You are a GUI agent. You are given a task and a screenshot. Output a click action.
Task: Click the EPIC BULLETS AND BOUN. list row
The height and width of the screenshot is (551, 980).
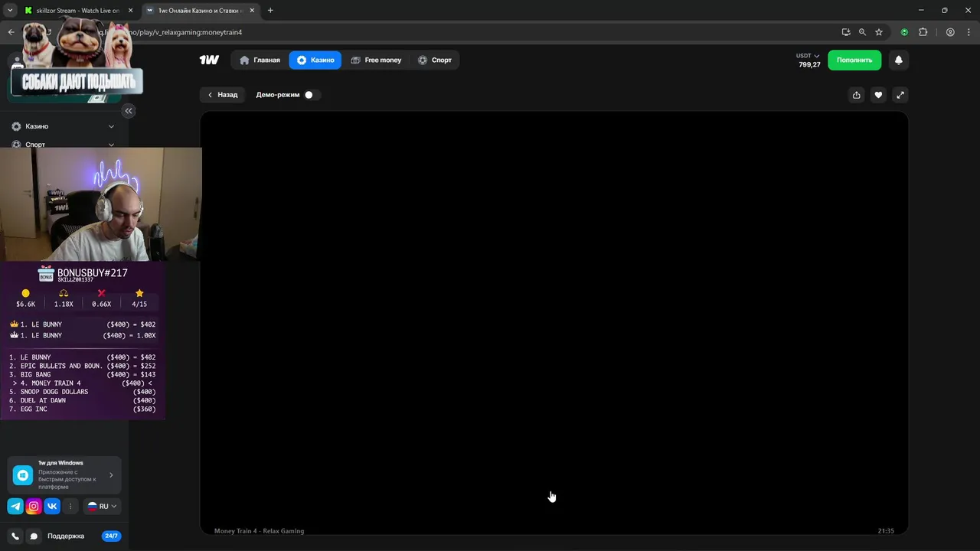[x=82, y=366]
